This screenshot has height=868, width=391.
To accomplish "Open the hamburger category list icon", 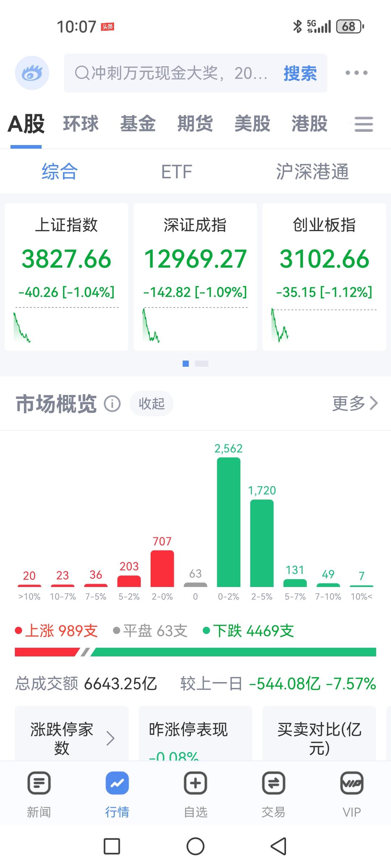I will [363, 124].
